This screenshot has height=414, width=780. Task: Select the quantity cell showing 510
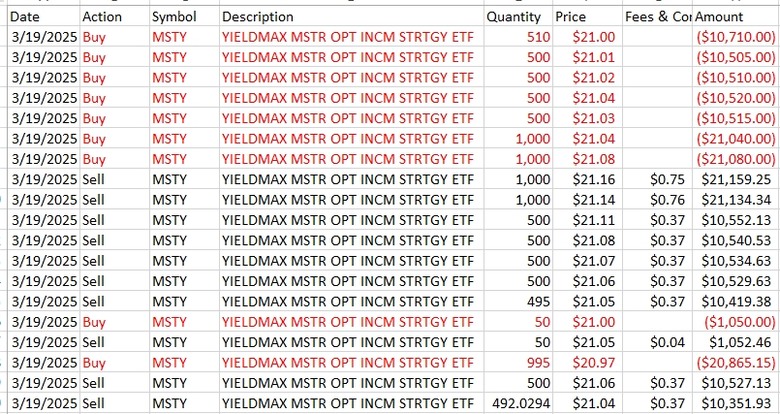click(x=518, y=37)
